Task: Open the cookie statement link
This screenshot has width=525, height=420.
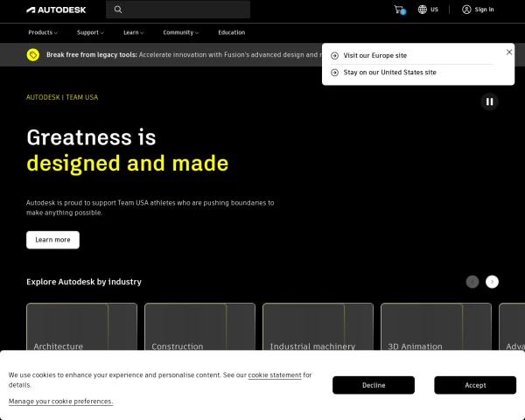Action: pos(275,375)
